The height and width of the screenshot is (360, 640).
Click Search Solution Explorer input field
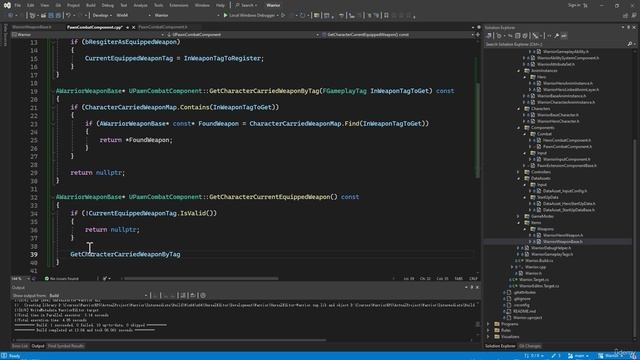coord(556,44)
